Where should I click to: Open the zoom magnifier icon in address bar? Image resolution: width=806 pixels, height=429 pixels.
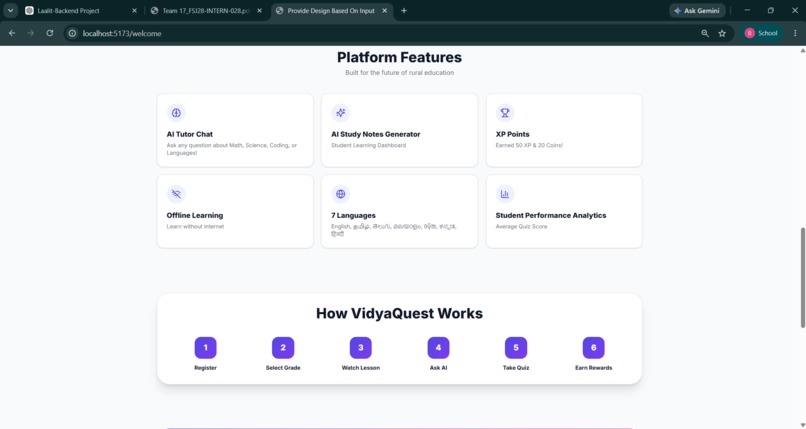(x=705, y=33)
